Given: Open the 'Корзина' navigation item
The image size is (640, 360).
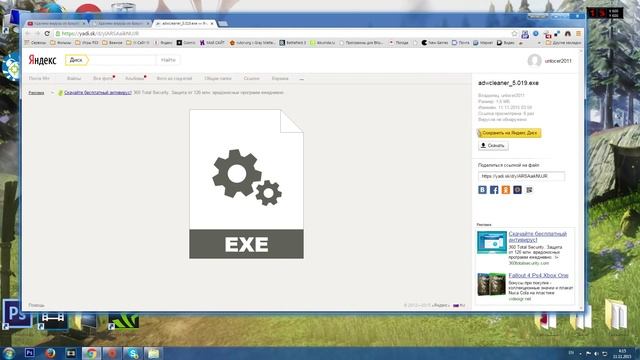Looking at the screenshot, I should (280, 78).
